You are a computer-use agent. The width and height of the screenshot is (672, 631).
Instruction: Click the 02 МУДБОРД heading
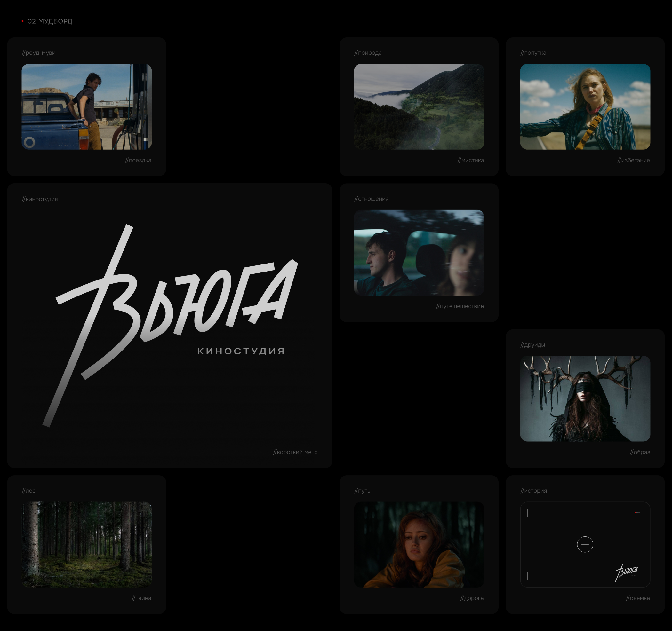(50, 21)
